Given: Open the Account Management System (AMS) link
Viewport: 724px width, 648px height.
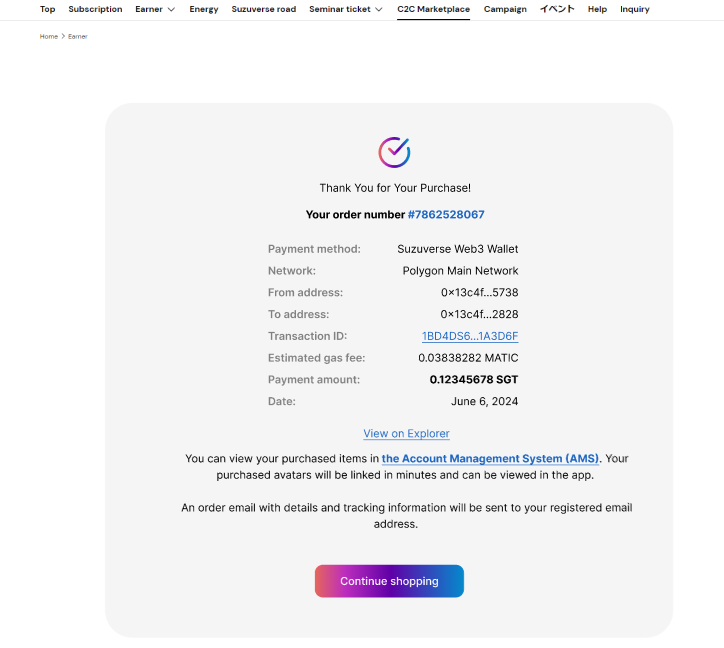Looking at the screenshot, I should coord(490,459).
